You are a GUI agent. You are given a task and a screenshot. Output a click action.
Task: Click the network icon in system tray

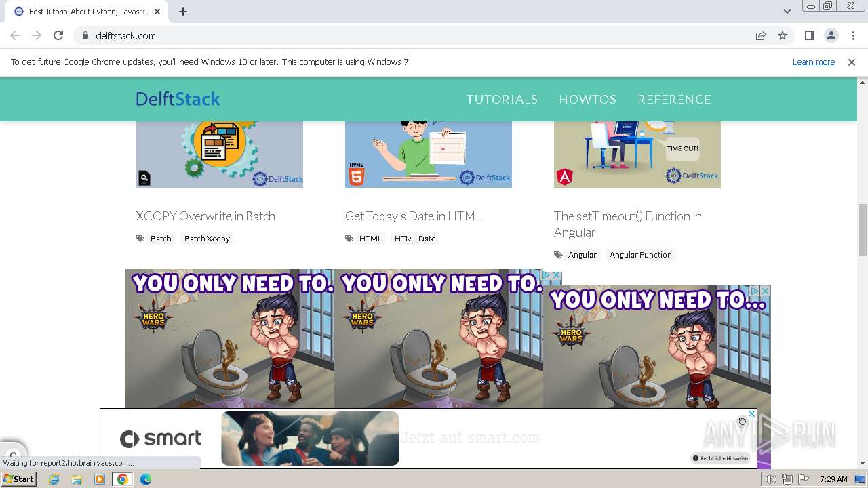tap(787, 479)
